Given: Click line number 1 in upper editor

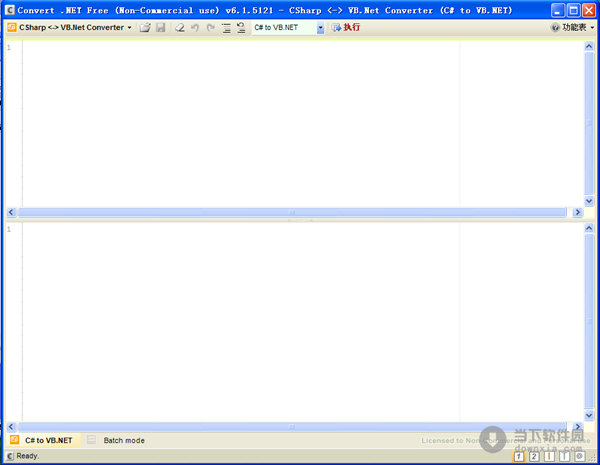Looking at the screenshot, I should (9, 47).
